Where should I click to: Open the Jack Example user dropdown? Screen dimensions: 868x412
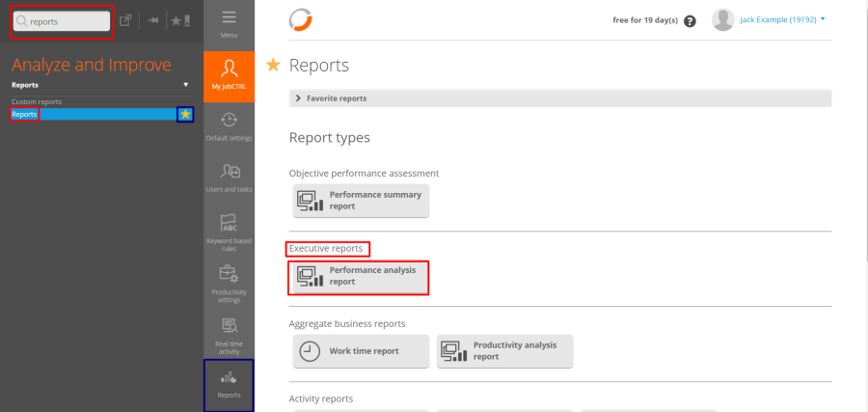tap(770, 19)
